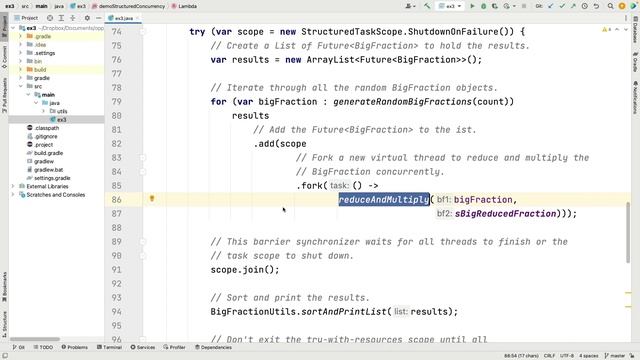The image size is (640, 360).
Task: Click the Git Push arrow
Action: [573, 6]
